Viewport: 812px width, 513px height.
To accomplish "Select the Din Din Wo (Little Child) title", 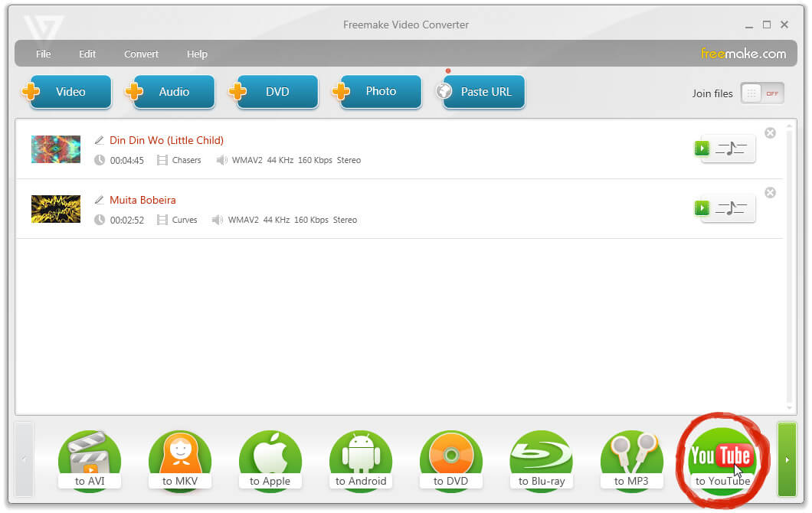I will (167, 140).
